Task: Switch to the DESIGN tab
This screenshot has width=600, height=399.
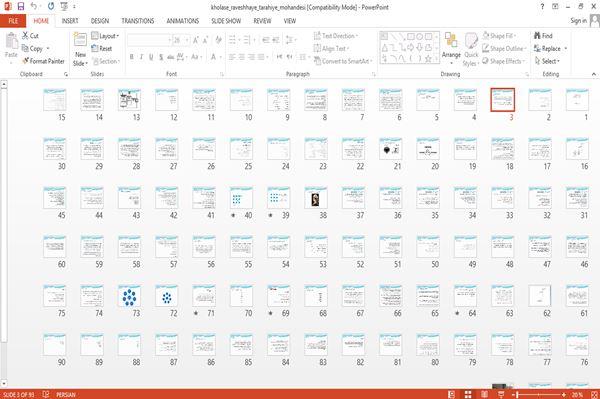Action: click(x=100, y=21)
